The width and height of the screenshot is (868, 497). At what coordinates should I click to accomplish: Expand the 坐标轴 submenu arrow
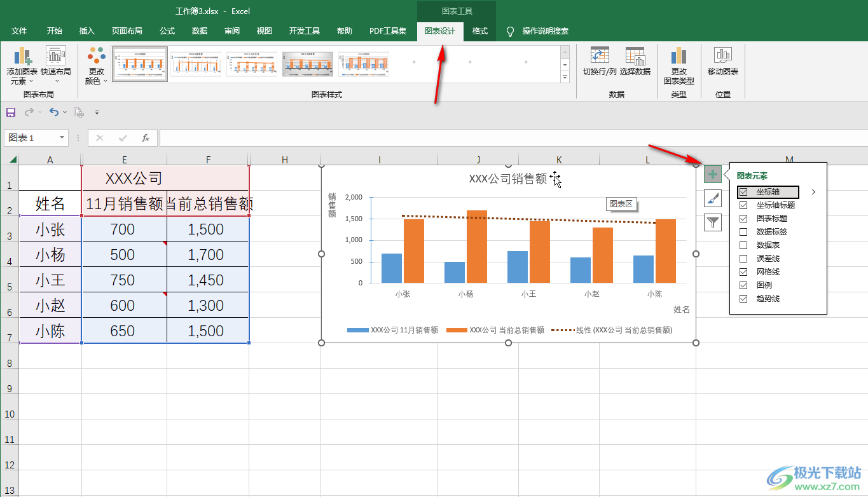coord(813,191)
